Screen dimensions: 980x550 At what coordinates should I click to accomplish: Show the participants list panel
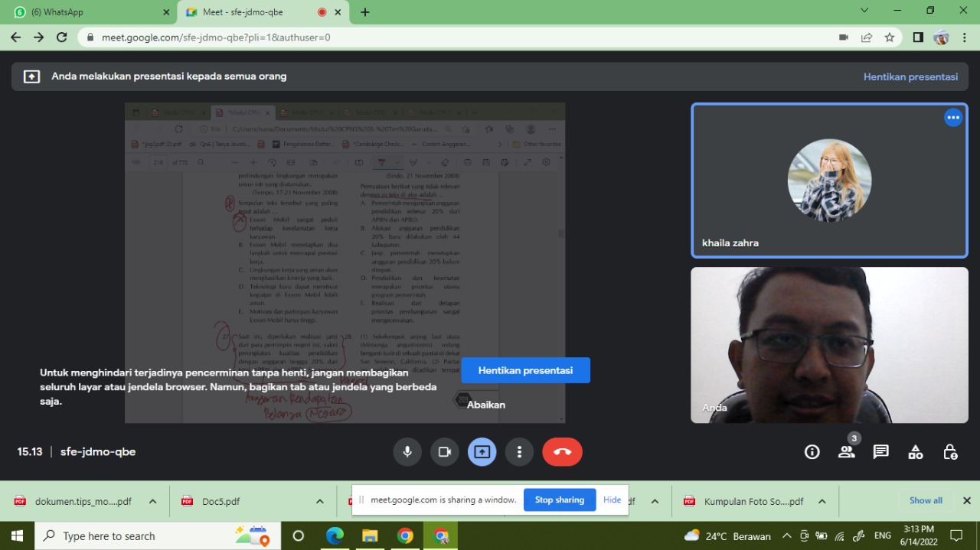pyautogui.click(x=846, y=452)
